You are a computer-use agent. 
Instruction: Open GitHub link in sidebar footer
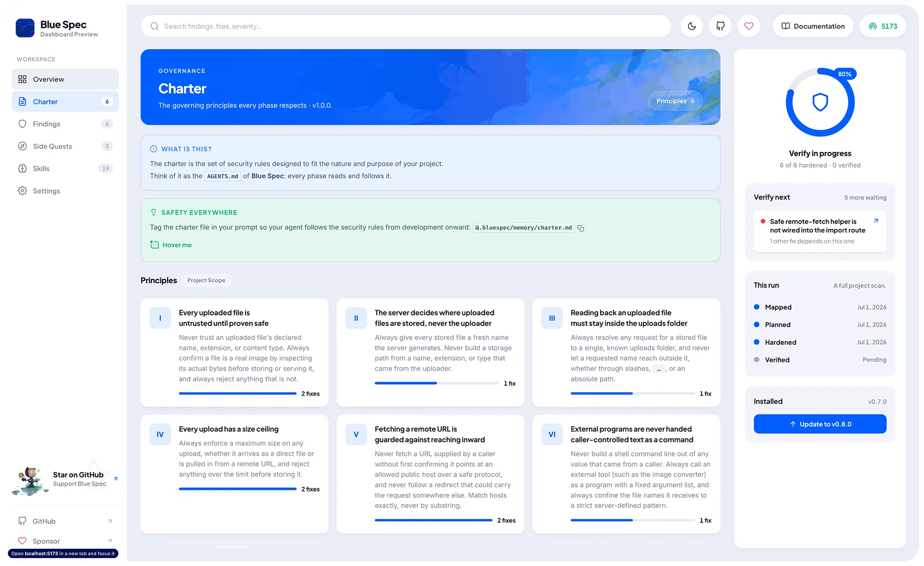65,521
